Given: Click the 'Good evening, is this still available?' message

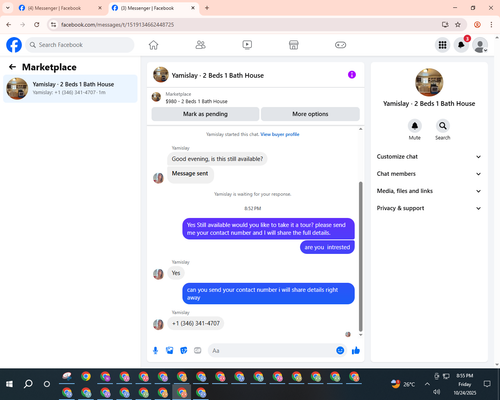Looking at the screenshot, I should [x=217, y=159].
